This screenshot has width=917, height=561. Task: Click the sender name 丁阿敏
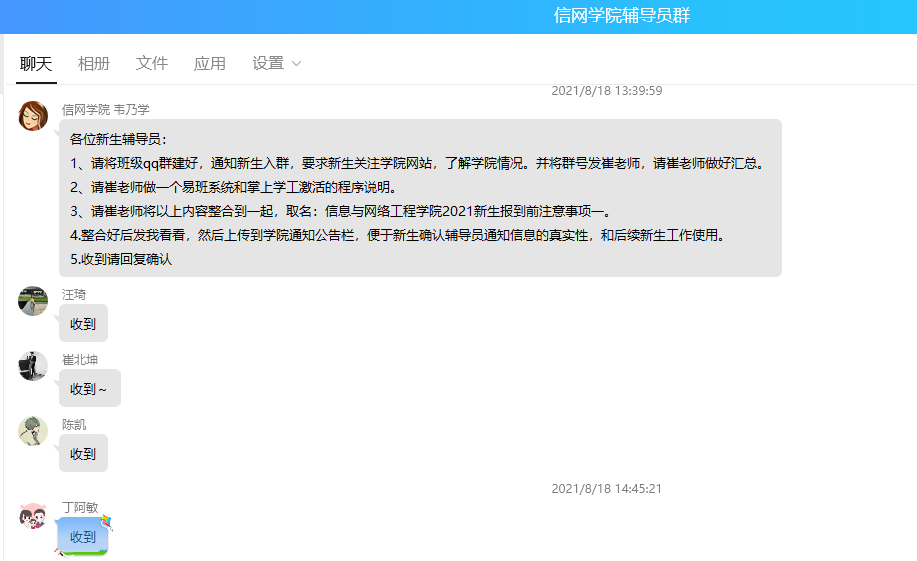click(80, 507)
